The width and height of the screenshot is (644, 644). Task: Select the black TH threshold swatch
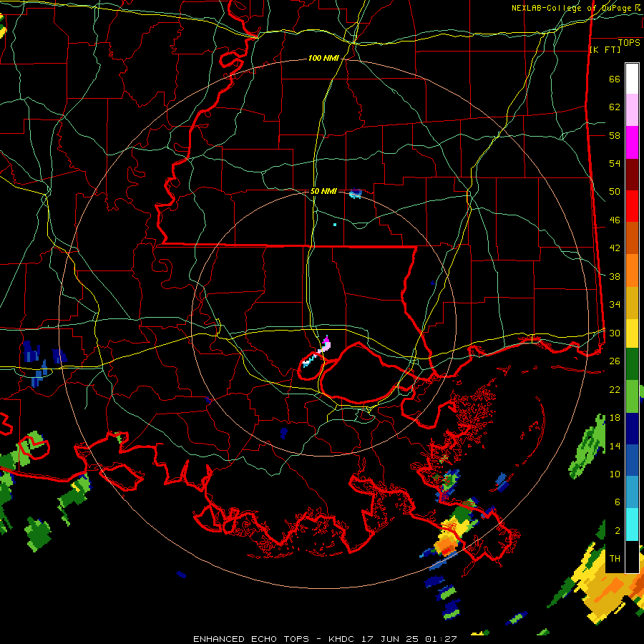(x=632, y=556)
